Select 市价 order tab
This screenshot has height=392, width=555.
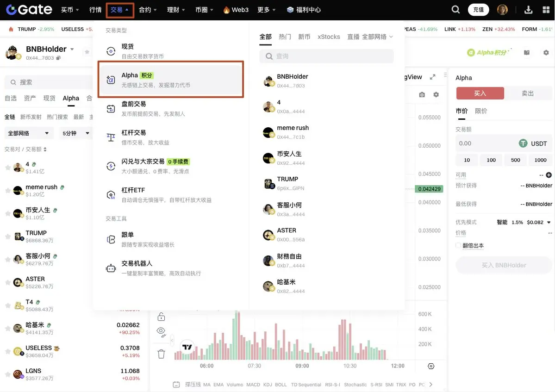coord(461,111)
